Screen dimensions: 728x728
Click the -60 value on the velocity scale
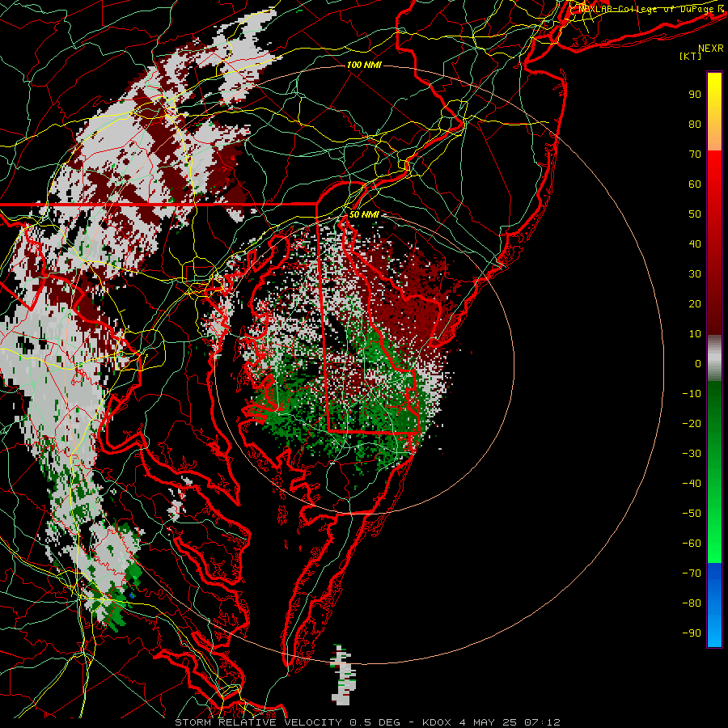click(692, 544)
